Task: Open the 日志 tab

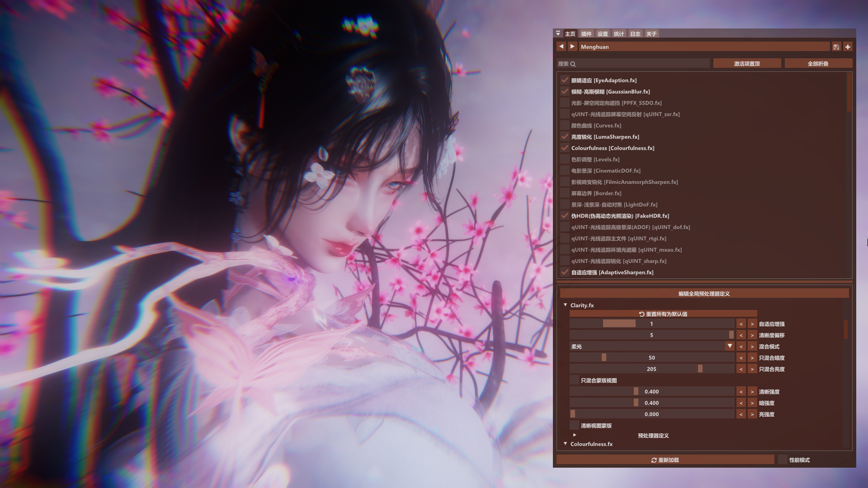Action: point(635,34)
